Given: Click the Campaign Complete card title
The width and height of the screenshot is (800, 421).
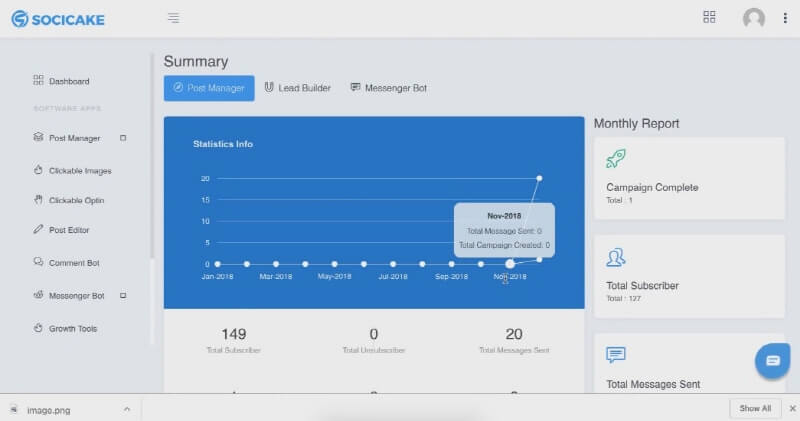Looking at the screenshot, I should [652, 187].
